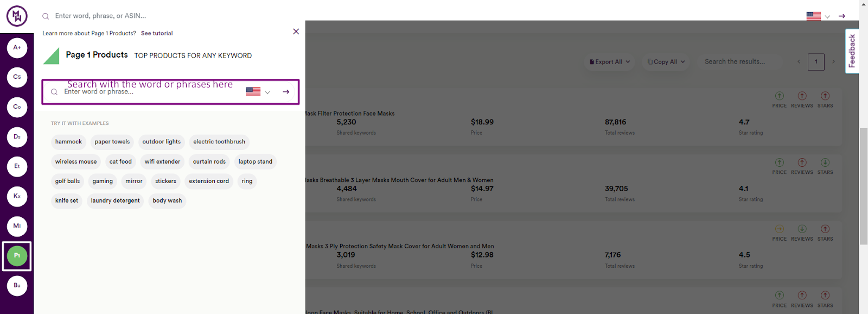Open the Et sidebar tool
868x314 pixels.
[17, 166]
